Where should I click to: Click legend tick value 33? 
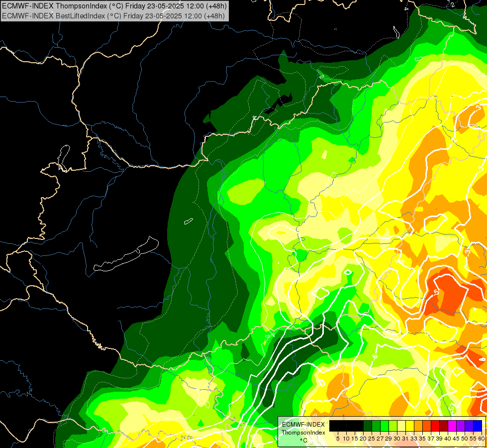pos(414,439)
